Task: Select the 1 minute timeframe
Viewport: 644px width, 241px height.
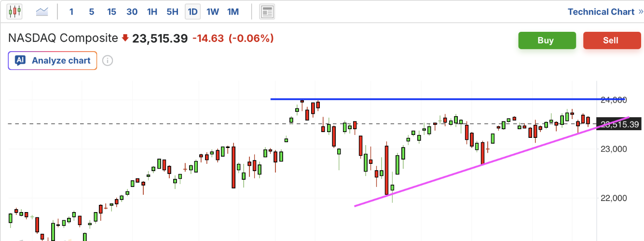Action: [71, 12]
